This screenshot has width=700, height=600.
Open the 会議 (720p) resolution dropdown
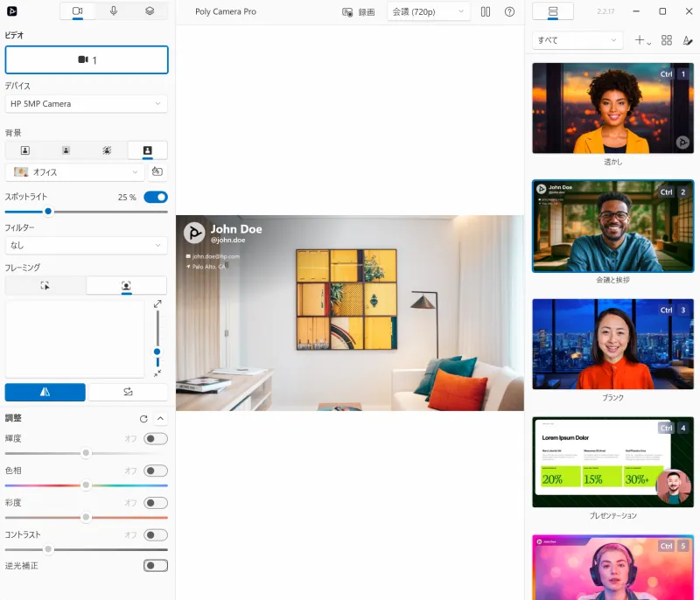(x=429, y=12)
